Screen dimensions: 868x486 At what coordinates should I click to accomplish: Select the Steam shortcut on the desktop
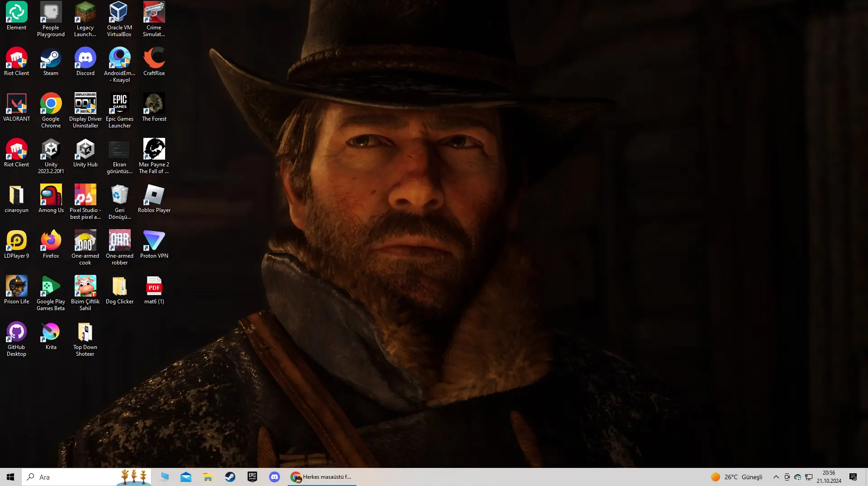[51, 62]
